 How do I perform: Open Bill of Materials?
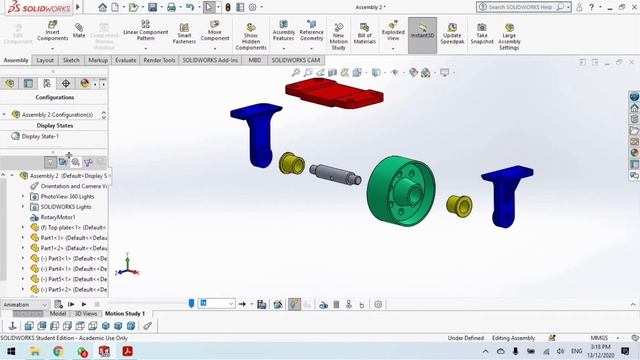tap(364, 33)
